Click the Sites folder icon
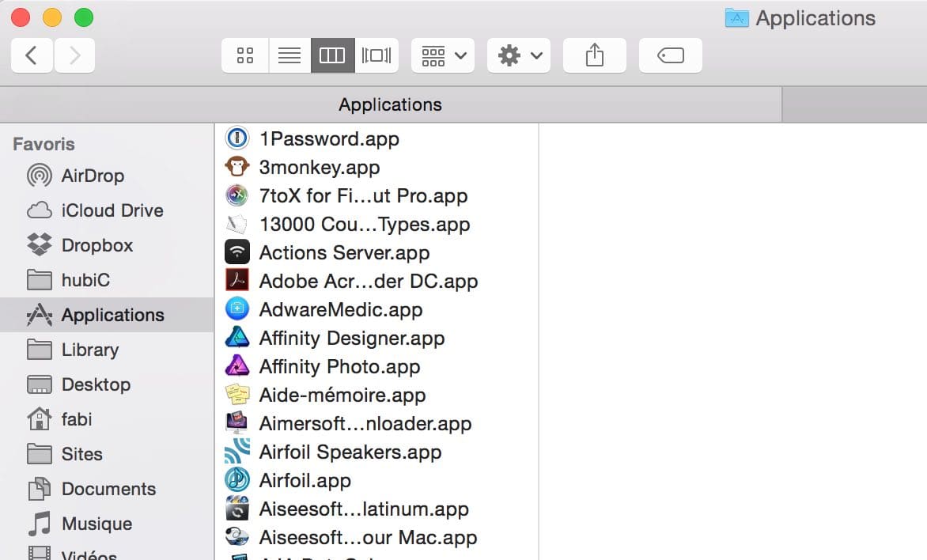 click(40, 454)
